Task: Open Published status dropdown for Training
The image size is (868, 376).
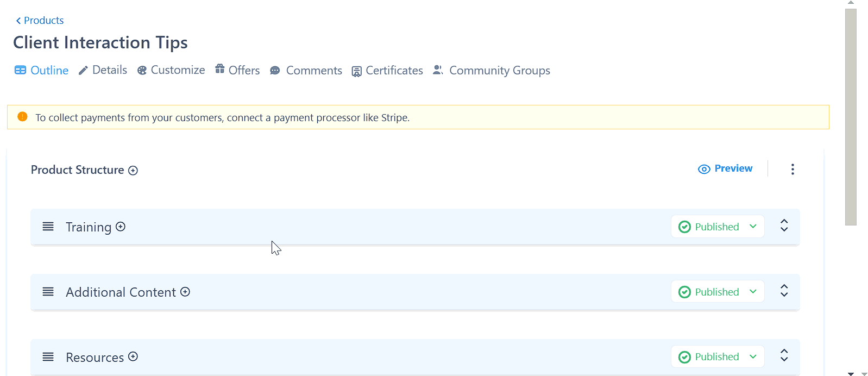Action: coord(717,227)
